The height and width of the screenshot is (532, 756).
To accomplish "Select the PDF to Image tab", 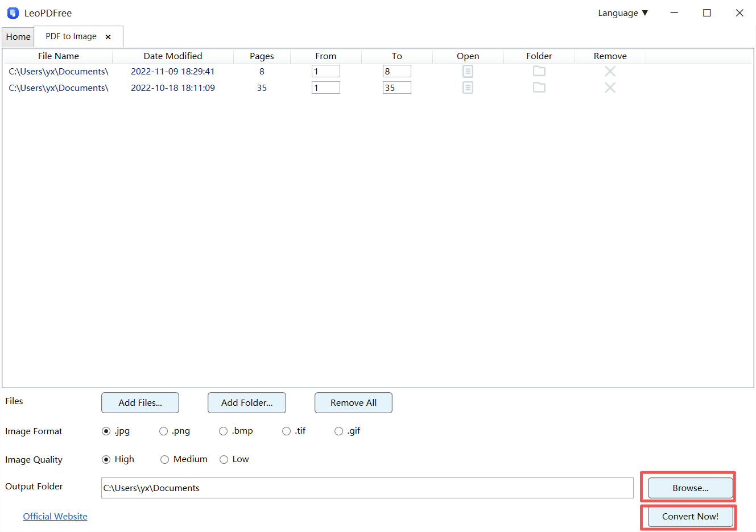I will pos(71,36).
